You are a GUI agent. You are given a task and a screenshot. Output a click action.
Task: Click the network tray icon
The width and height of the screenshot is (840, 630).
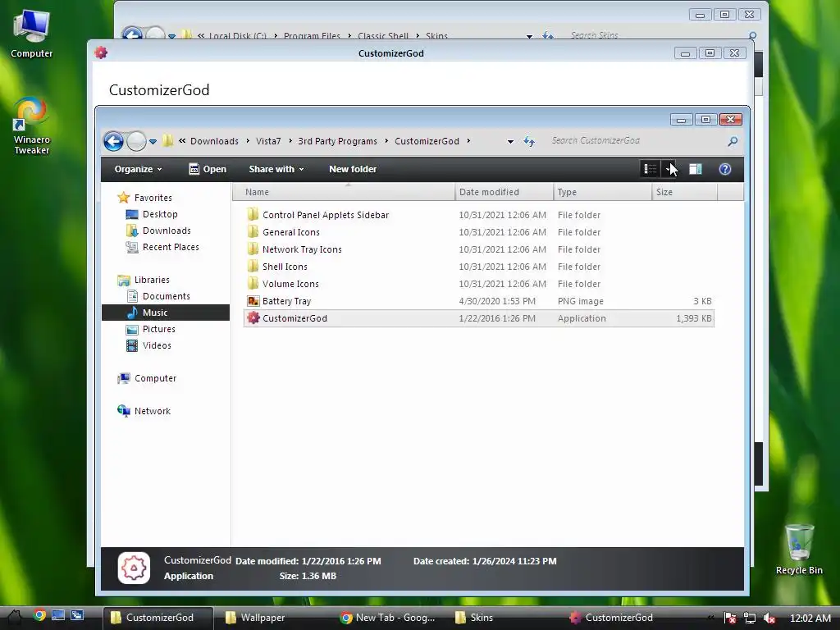(750, 618)
